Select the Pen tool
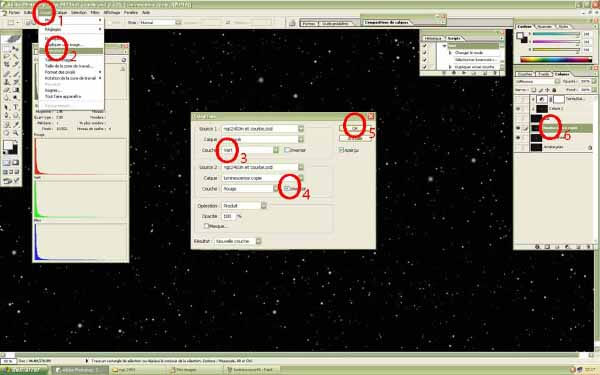Viewport: 600px width, 375px height. (x=7, y=115)
